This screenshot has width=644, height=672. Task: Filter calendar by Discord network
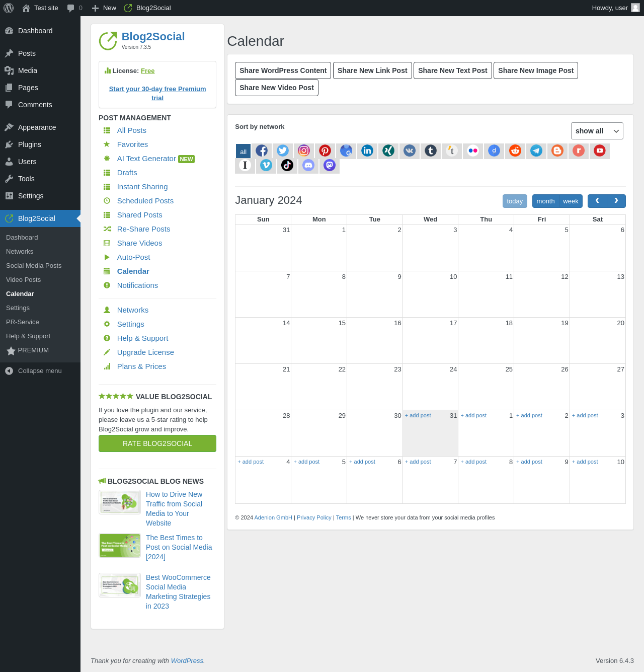308,165
